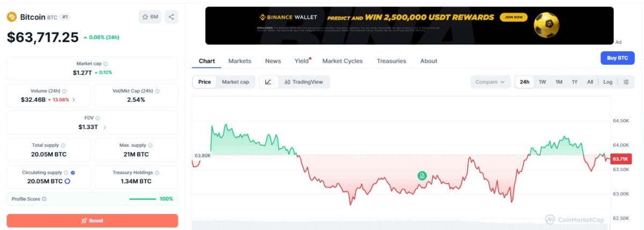This screenshot has width=644, height=230.
Task: Click the orange Boost button
Action: pos(92,220)
